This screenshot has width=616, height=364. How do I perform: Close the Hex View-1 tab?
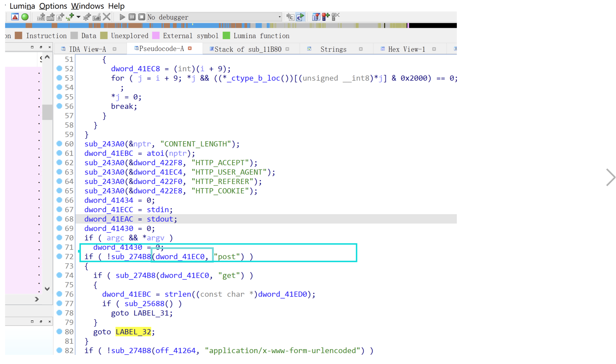tap(434, 49)
